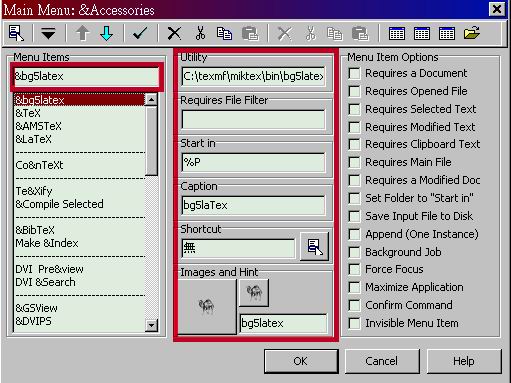Toggle Set Folder to "Start in" checkbox
Viewport: 511px width, 383px height.
point(354,198)
